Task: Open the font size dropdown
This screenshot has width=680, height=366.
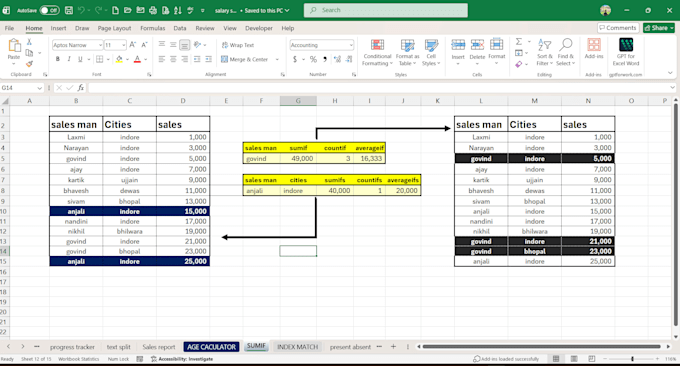Action: pyautogui.click(x=124, y=45)
